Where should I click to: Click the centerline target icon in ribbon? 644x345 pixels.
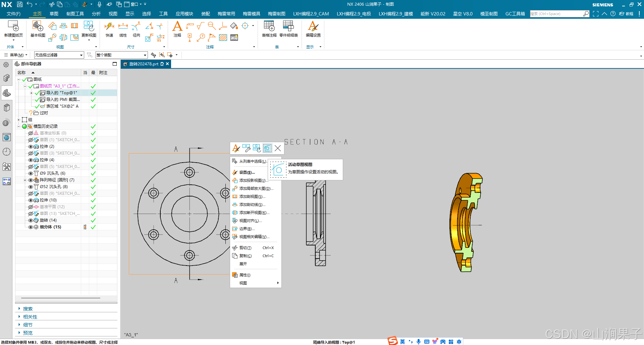(x=245, y=26)
